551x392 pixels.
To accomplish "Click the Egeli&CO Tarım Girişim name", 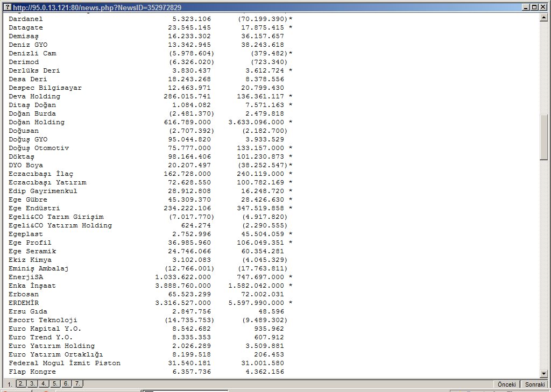I will pyautogui.click(x=56, y=217).
